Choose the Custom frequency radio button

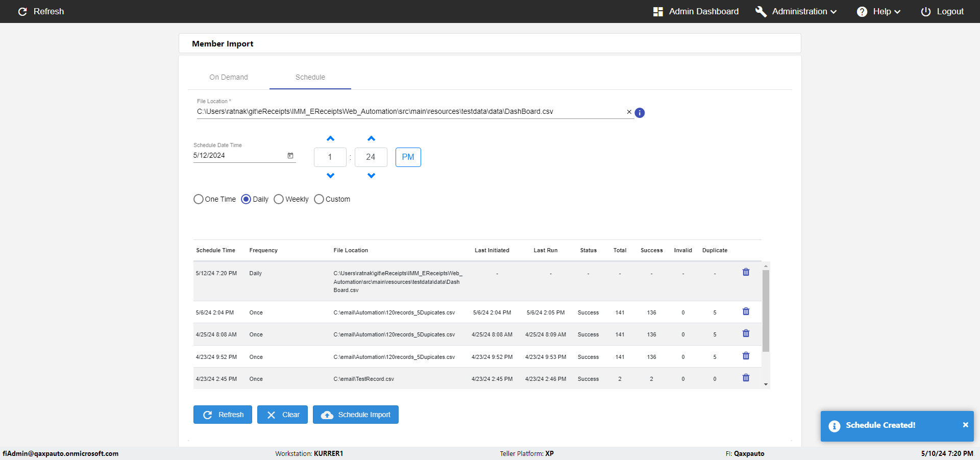coord(319,199)
